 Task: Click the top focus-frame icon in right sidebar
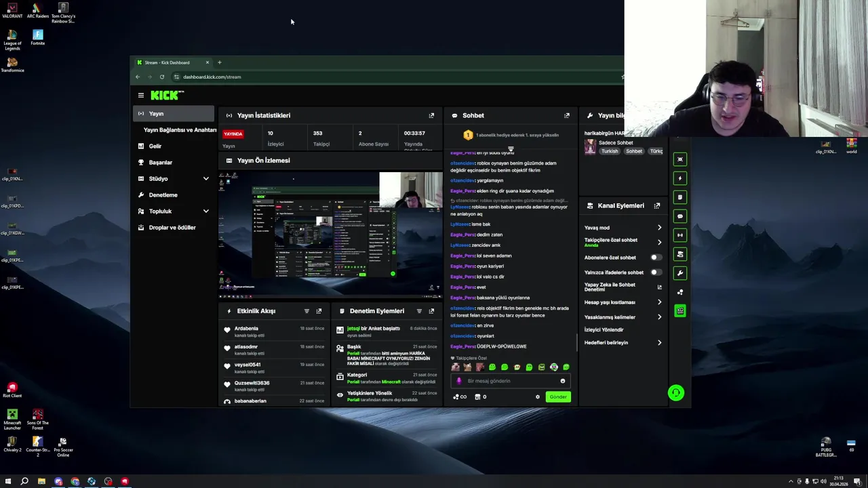tap(680, 159)
